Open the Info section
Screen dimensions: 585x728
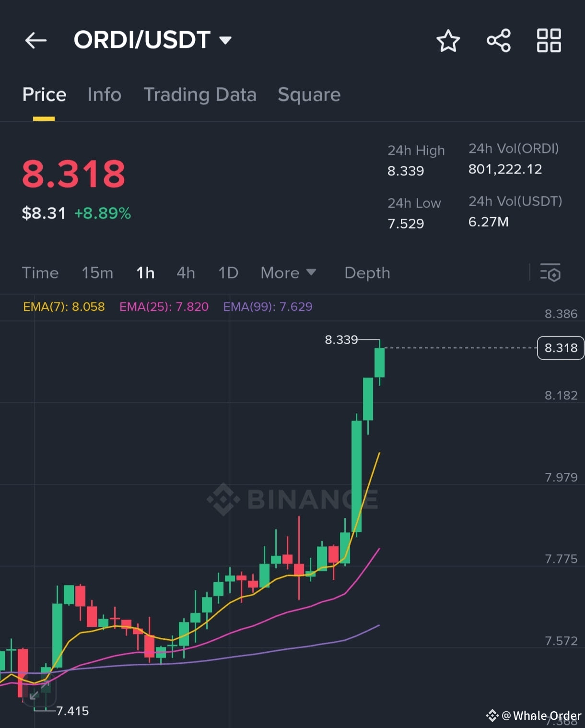[104, 94]
